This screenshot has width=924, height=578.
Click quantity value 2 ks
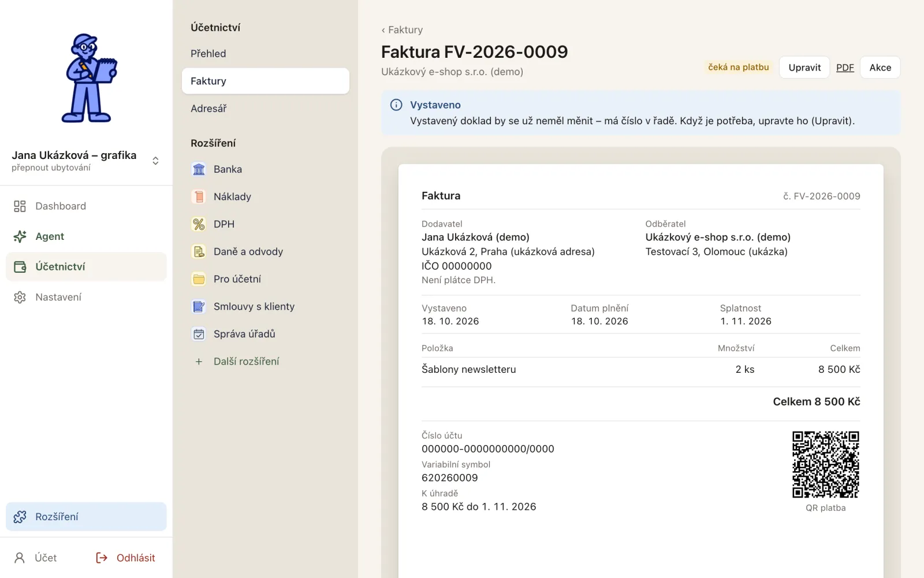pos(745,369)
